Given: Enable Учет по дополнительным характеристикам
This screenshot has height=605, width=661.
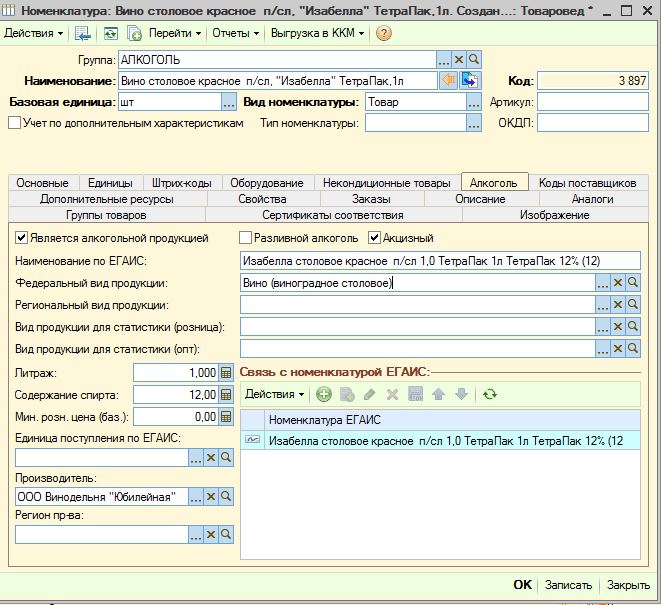Looking at the screenshot, I should pyautogui.click(x=14, y=123).
